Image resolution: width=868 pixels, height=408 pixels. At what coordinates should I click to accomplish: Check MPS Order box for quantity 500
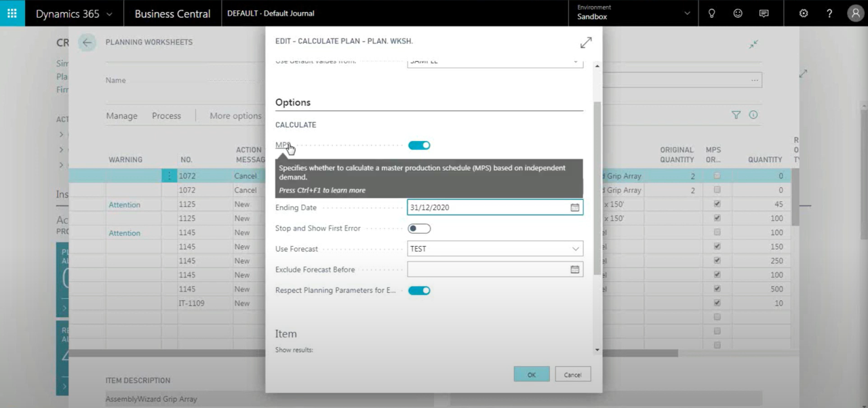717,289
